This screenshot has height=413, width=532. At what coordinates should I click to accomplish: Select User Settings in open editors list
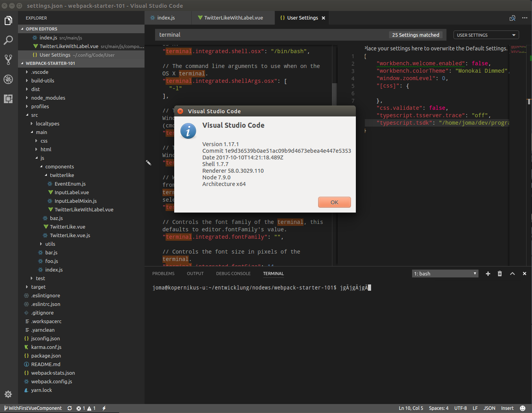click(x=81, y=55)
